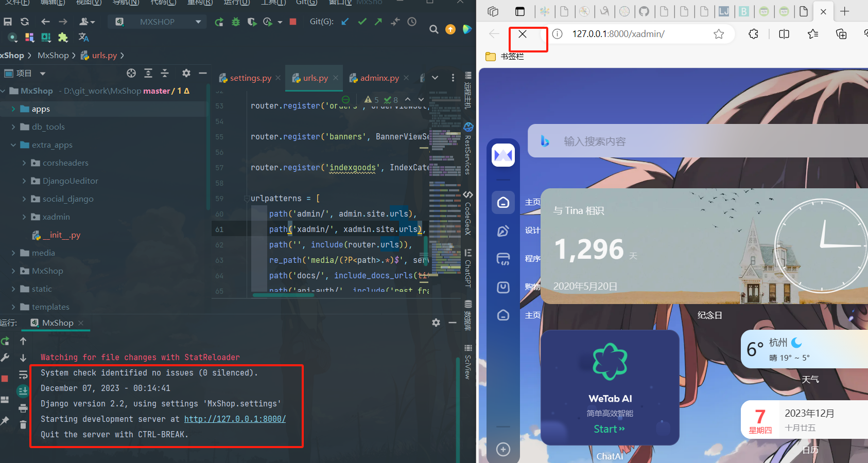Viewport: 868px width, 463px height.
Task: Start debugging with the green bug icon
Action: pyautogui.click(x=236, y=22)
